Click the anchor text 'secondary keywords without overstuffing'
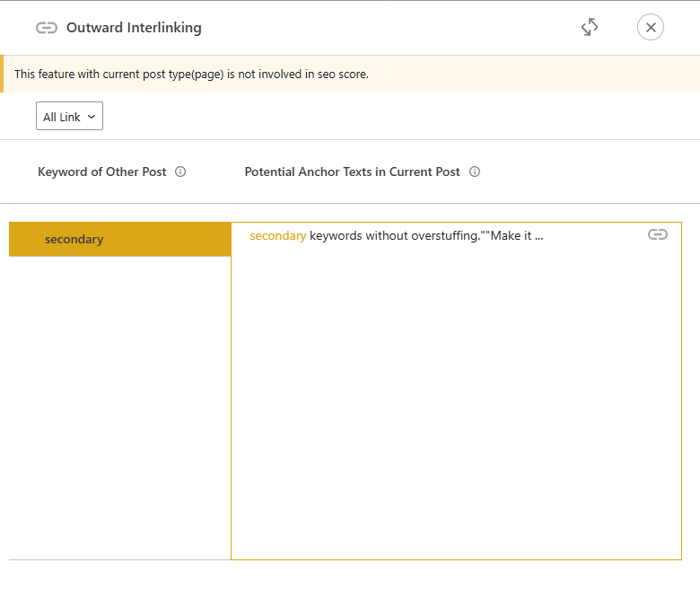Viewport: 700px width, 607px height. (396, 235)
